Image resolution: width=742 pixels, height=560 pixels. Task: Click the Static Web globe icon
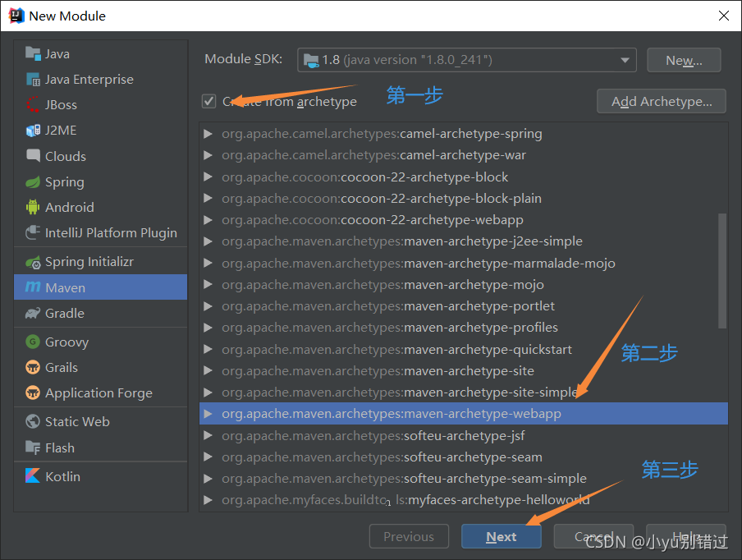coord(33,421)
